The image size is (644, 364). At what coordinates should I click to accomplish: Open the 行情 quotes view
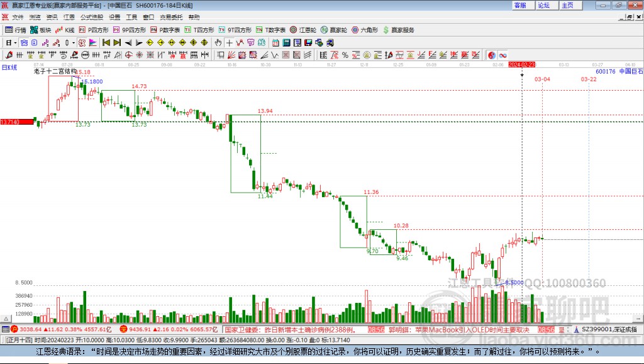pyautogui.click(x=16, y=30)
